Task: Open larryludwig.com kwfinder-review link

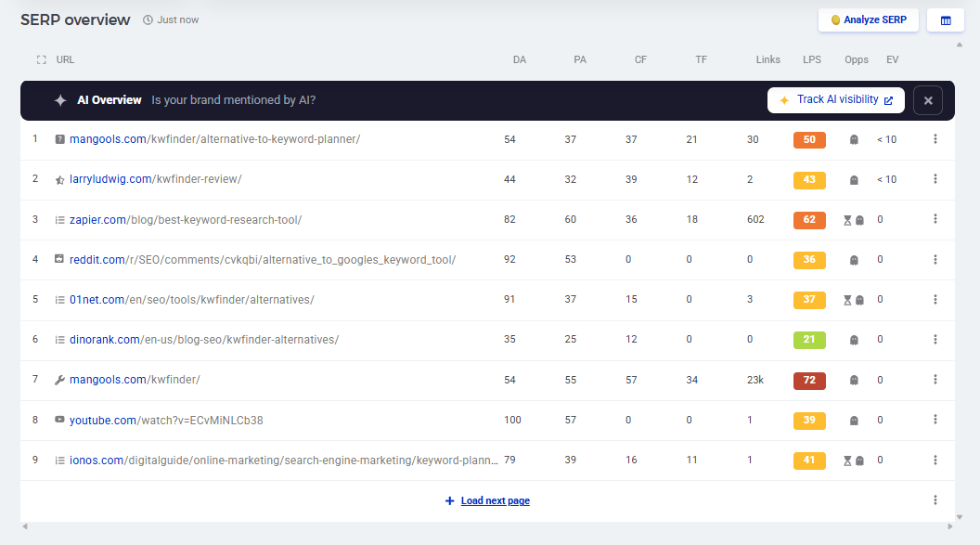Action: (156, 179)
